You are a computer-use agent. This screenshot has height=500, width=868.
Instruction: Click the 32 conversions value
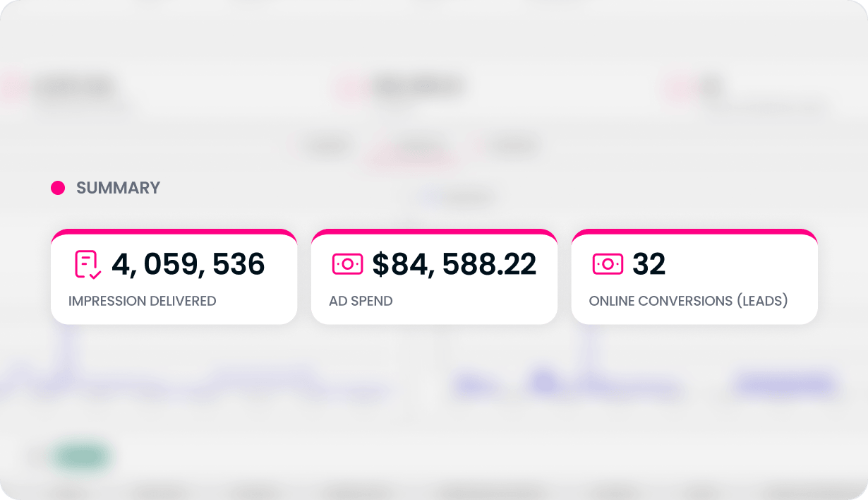(x=649, y=264)
